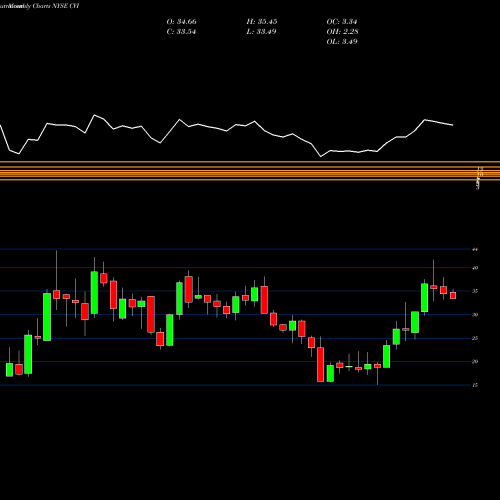Click the 44 price axis label

[475, 249]
